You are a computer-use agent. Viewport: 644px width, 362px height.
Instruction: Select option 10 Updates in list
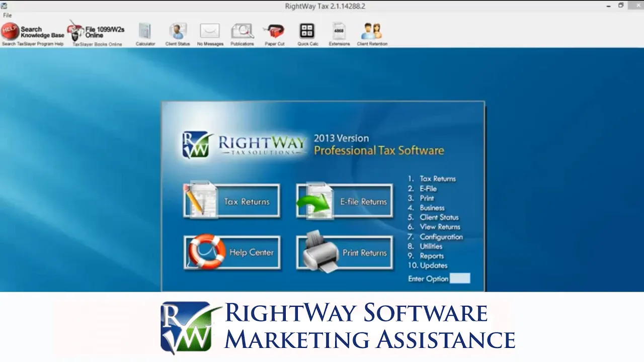pos(427,265)
